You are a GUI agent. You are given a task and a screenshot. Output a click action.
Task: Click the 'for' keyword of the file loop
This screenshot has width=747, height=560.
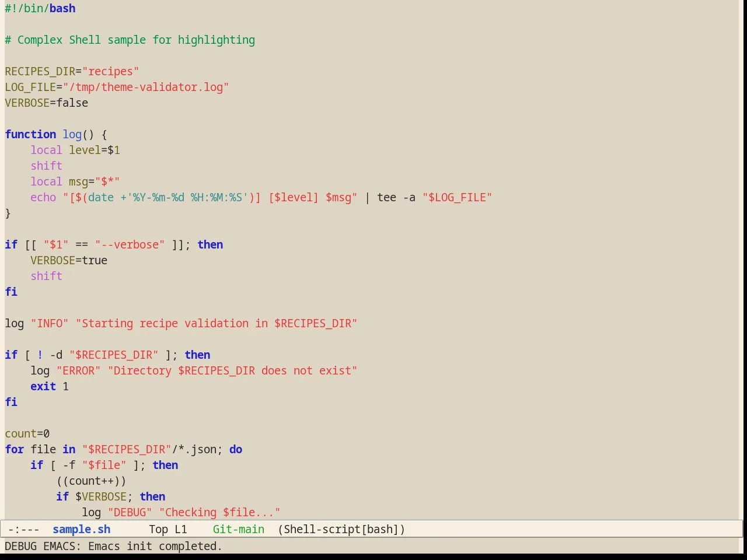15,449
